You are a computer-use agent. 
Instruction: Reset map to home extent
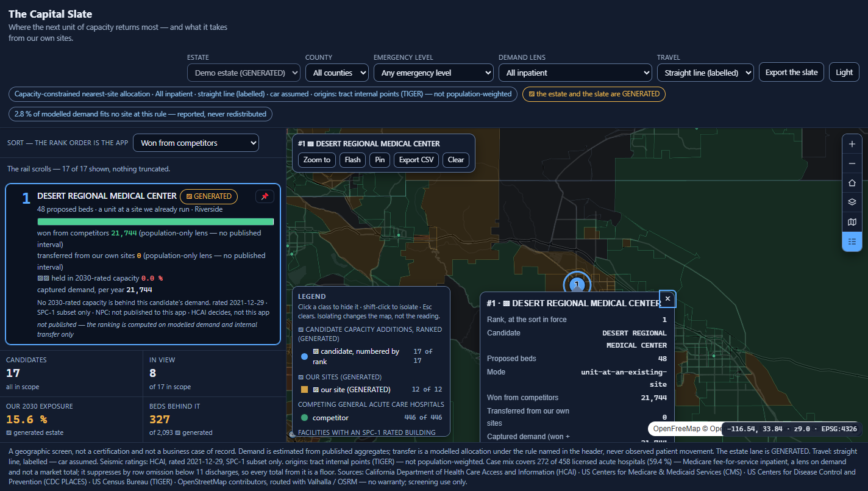coord(852,183)
